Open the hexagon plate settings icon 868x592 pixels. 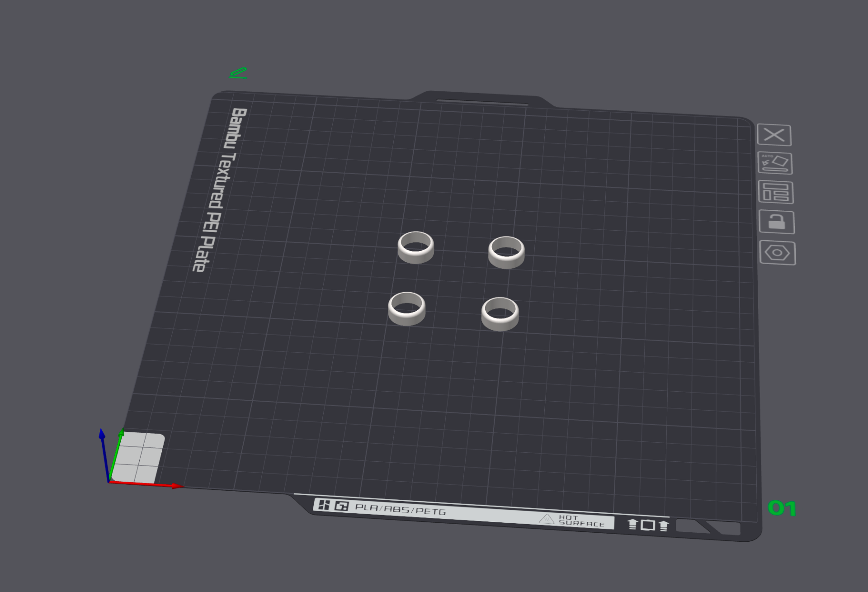tap(778, 253)
